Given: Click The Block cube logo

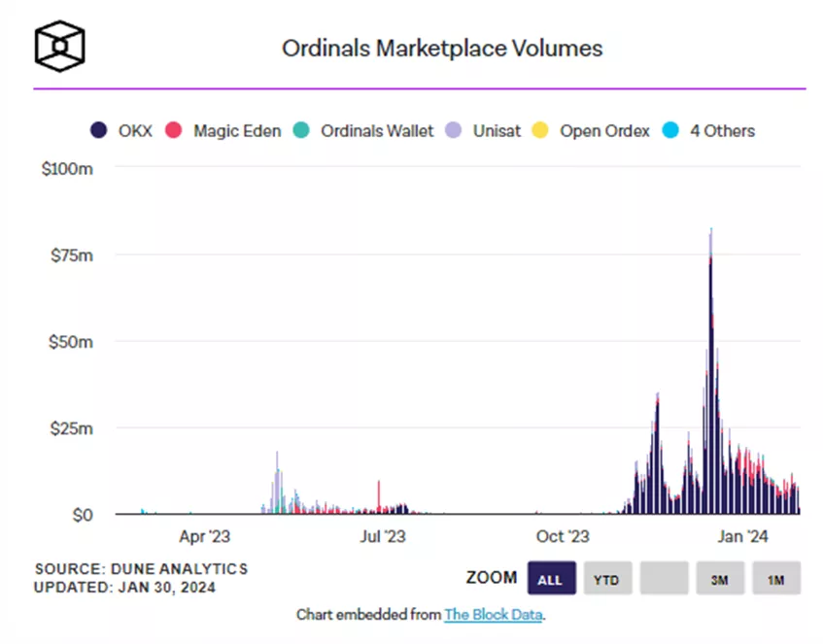Looking at the screenshot, I should 60,47.
